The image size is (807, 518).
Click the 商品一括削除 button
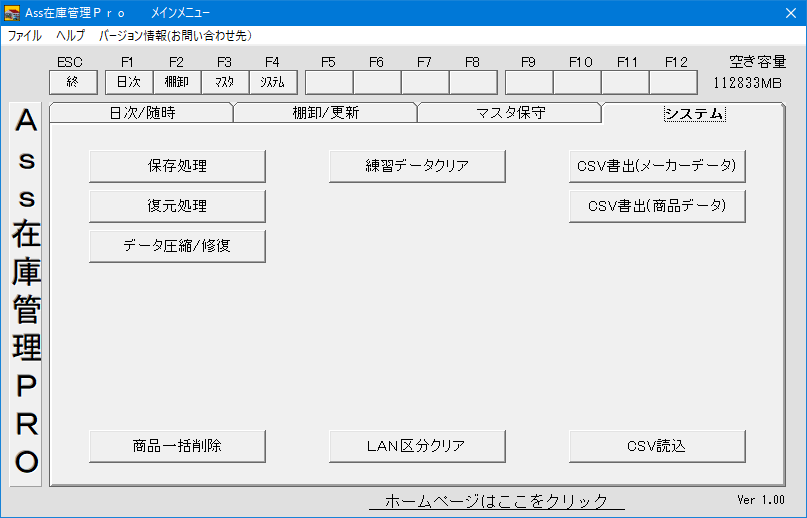[x=177, y=446]
